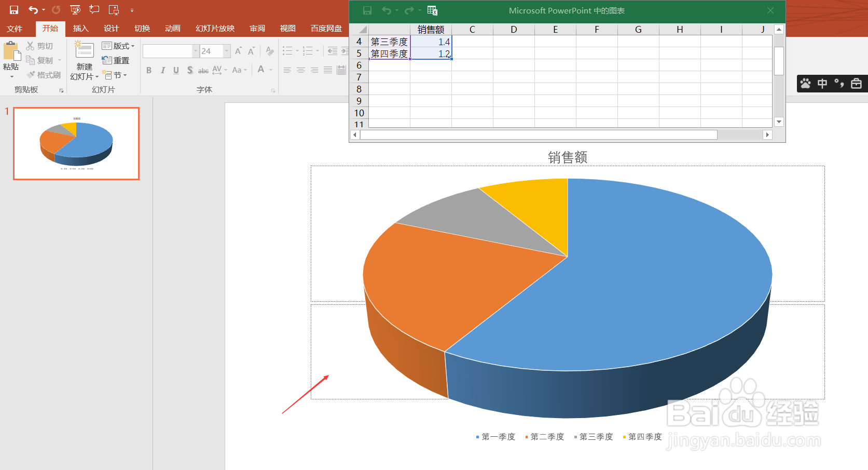Switch to the 插入 ribbon tab
This screenshot has height=470, width=868.
click(x=80, y=29)
